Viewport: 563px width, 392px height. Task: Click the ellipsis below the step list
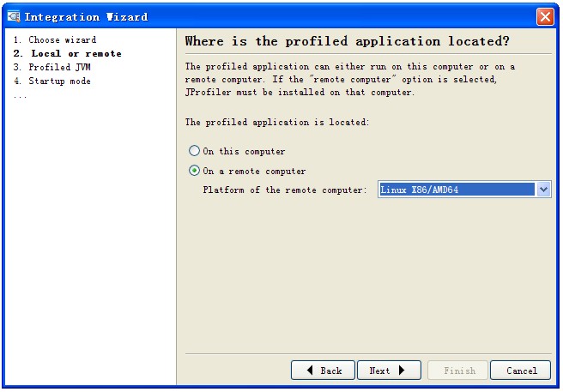point(20,95)
